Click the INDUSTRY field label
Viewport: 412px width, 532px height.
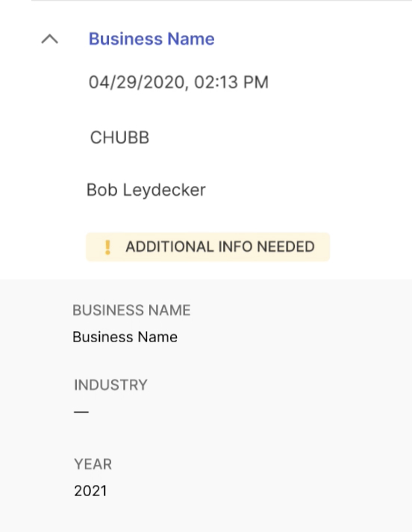pos(110,385)
